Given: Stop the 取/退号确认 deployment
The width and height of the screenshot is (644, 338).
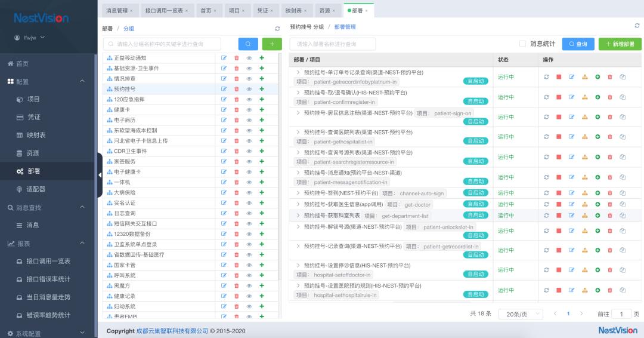Looking at the screenshot, I should click(559, 97).
